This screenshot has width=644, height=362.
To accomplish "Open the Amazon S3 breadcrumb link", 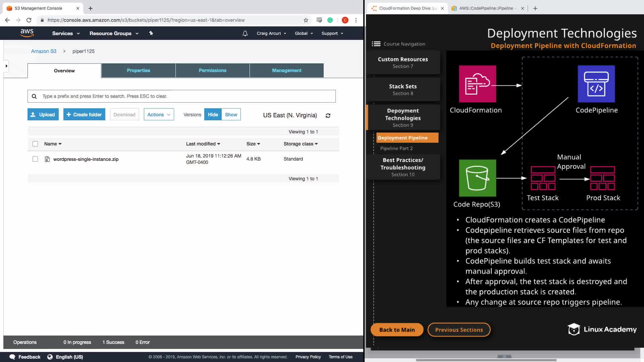I will [x=44, y=51].
